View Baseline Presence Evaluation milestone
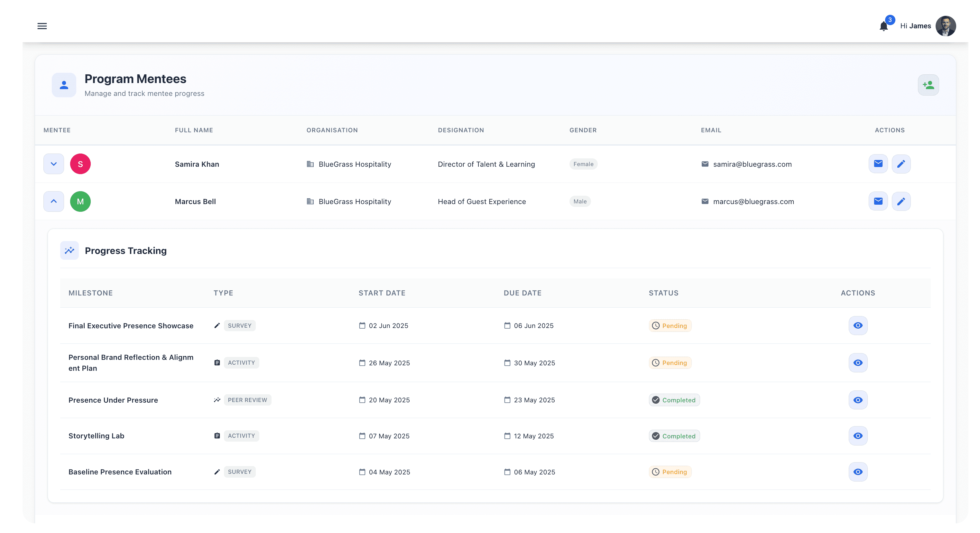This screenshot has width=980, height=533. (857, 472)
